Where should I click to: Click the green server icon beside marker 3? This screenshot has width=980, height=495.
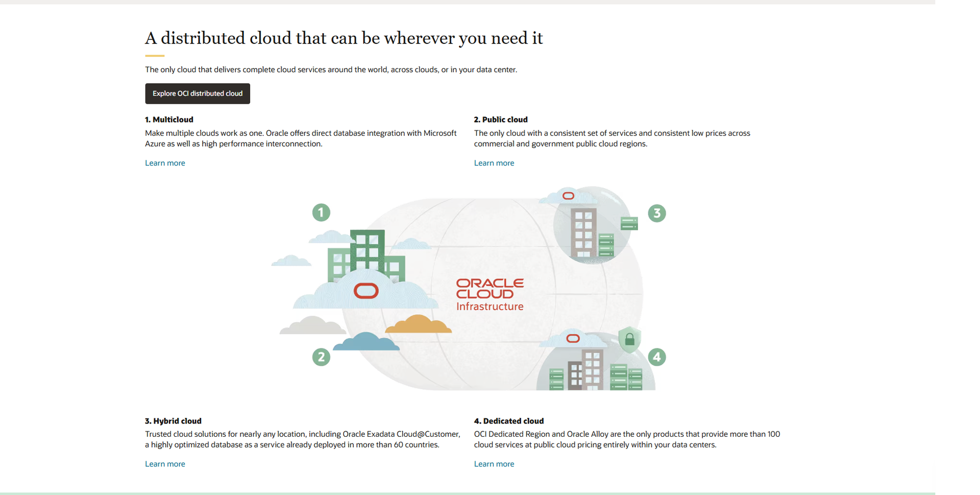point(629,223)
